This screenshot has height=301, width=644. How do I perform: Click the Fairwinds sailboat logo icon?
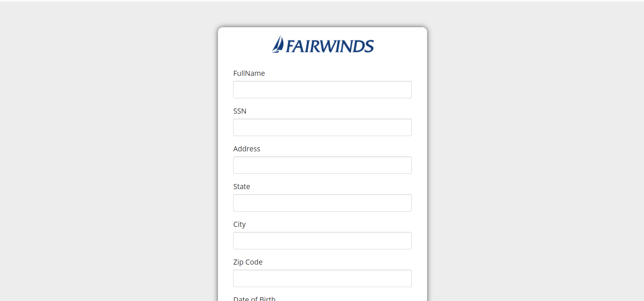pyautogui.click(x=278, y=45)
